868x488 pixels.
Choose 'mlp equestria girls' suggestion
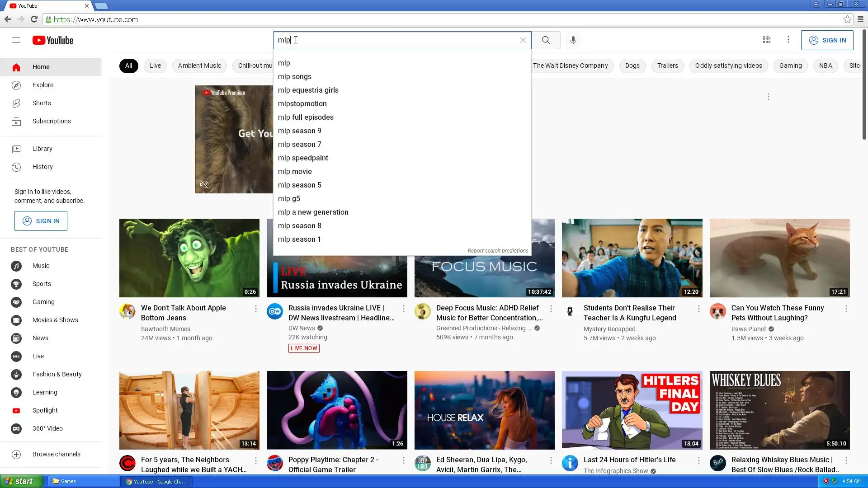(308, 90)
